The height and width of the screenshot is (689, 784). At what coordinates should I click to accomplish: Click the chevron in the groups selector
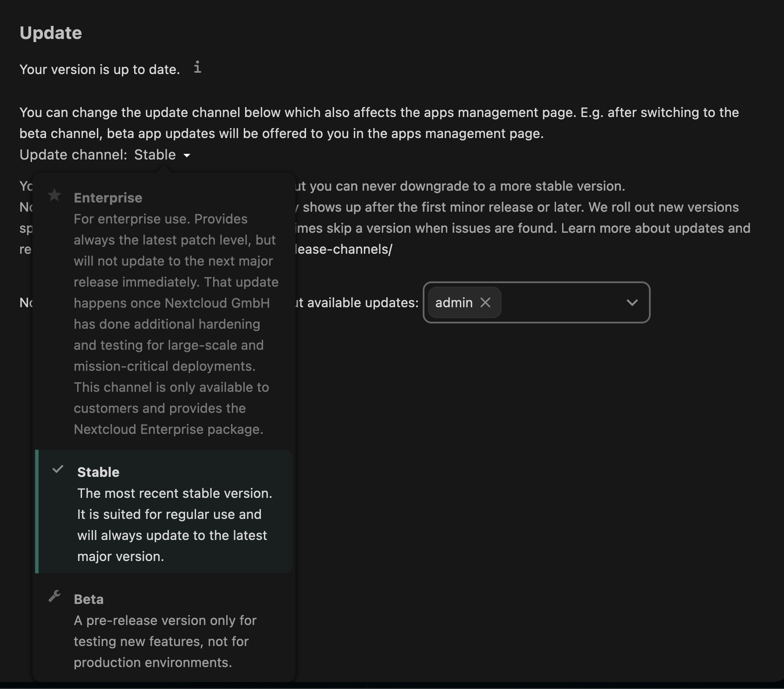click(632, 302)
